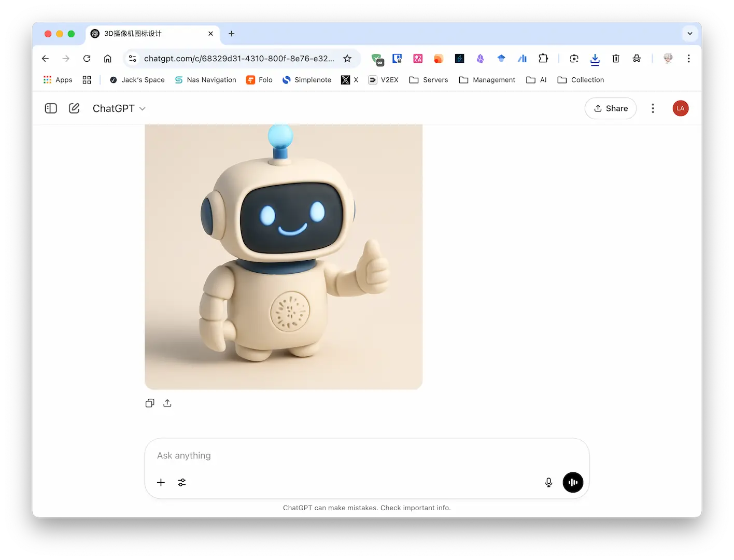Open the Jack's Space bookmark
This screenshot has width=734, height=560.
pyautogui.click(x=137, y=80)
